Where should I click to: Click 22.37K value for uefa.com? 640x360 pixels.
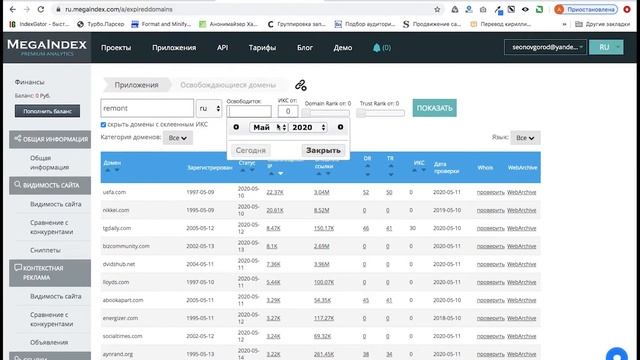point(275,192)
